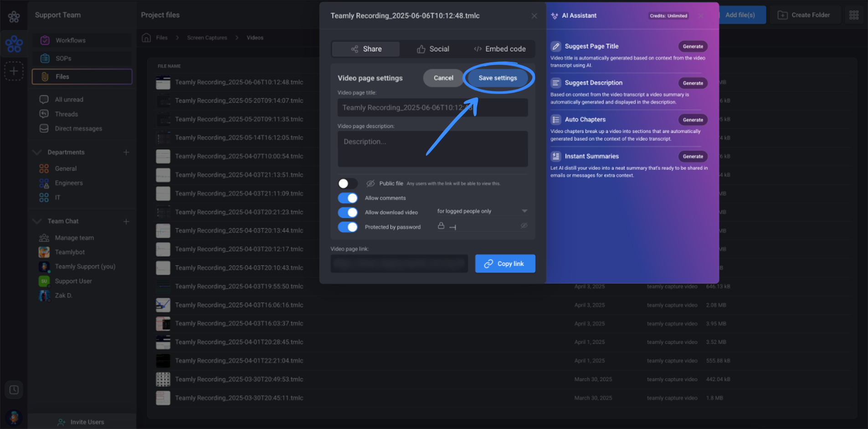Open the history clock icon in left rail

coord(14,390)
